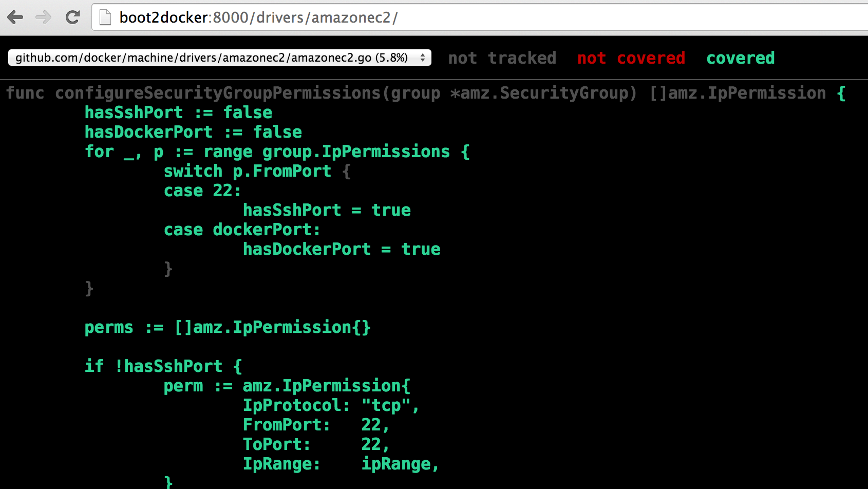868x489 pixels.
Task: Click the browser back arrow
Action: (x=15, y=17)
